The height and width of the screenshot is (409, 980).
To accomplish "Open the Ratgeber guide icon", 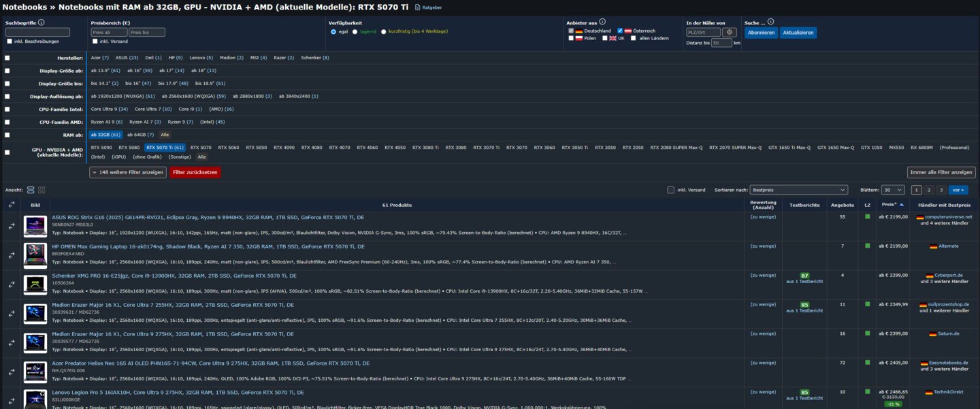I will pyautogui.click(x=418, y=7).
